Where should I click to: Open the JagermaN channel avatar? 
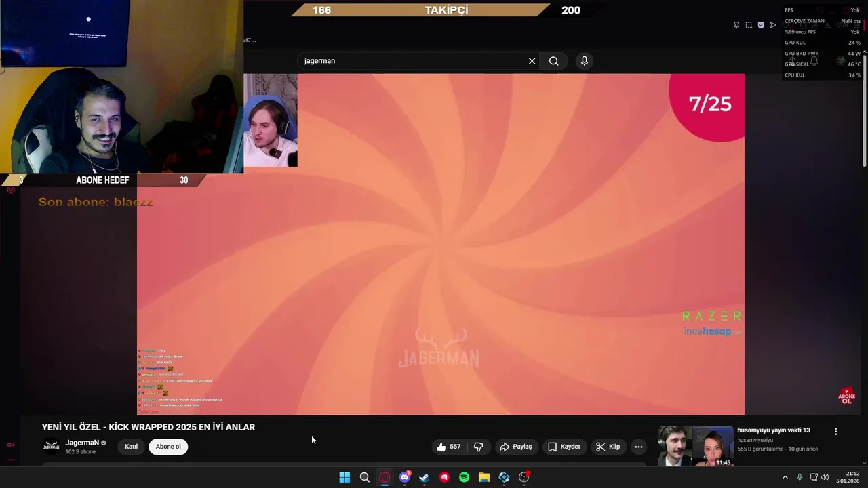click(51, 446)
